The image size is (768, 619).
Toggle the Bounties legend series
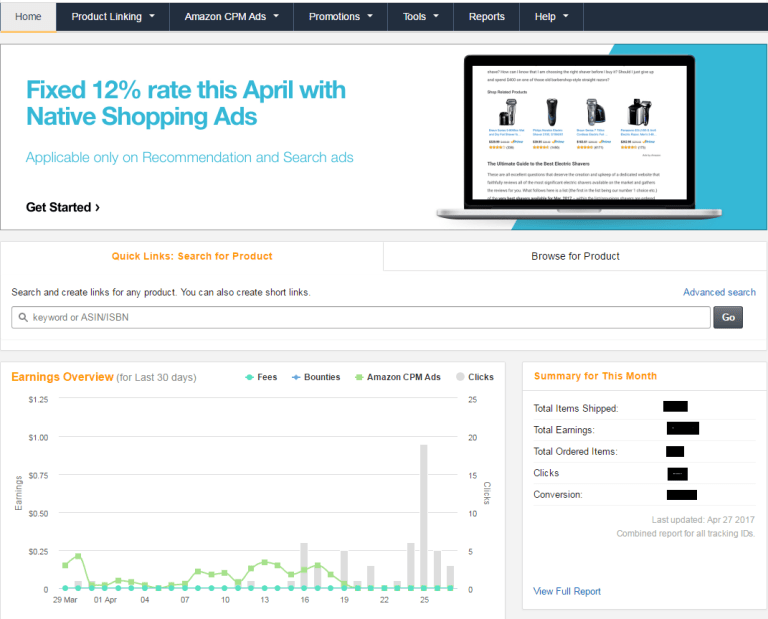coord(316,377)
